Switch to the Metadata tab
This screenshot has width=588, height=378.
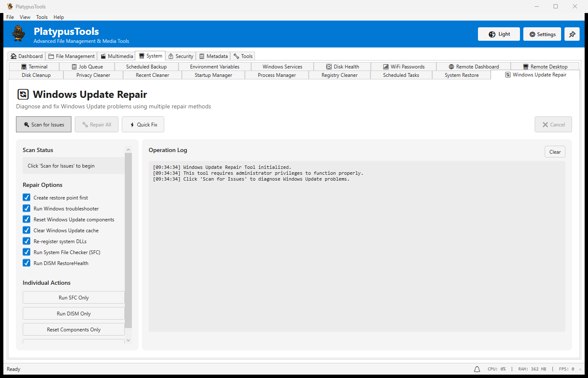pyautogui.click(x=213, y=56)
